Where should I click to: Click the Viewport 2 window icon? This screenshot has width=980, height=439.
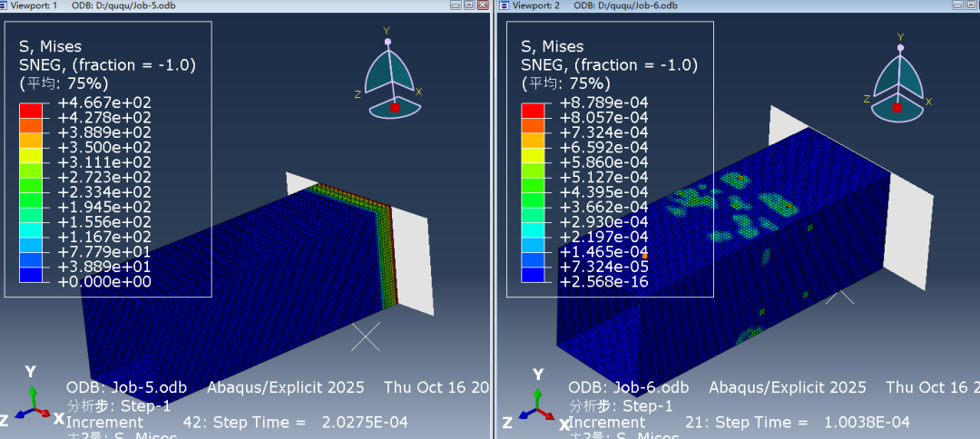click(x=506, y=5)
